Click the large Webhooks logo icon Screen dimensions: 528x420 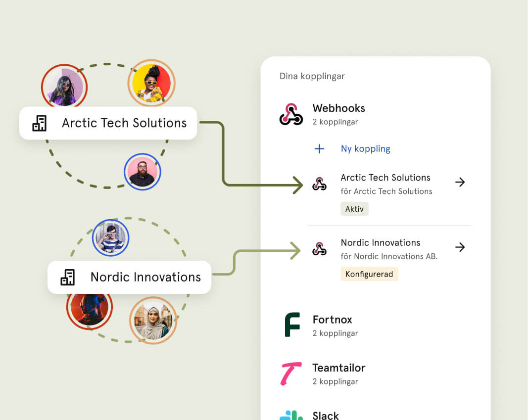click(291, 114)
